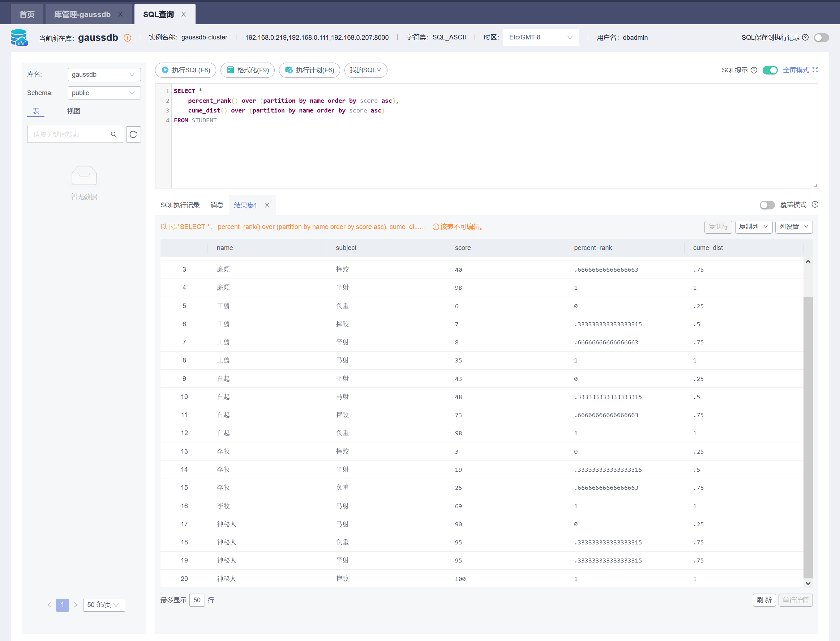This screenshot has width=840, height=641.
Task: Click help icon next to 覆盖模式
Action: tap(815, 204)
